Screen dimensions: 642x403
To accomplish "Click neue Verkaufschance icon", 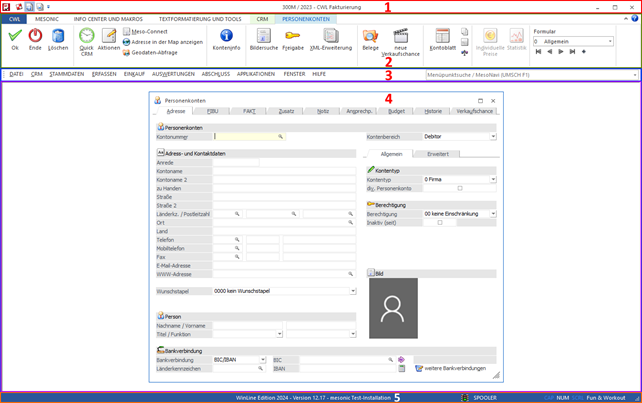I will [400, 38].
